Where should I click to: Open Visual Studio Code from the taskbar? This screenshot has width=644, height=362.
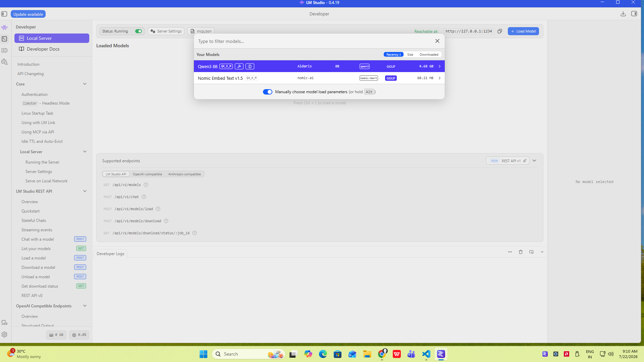[x=426, y=354]
